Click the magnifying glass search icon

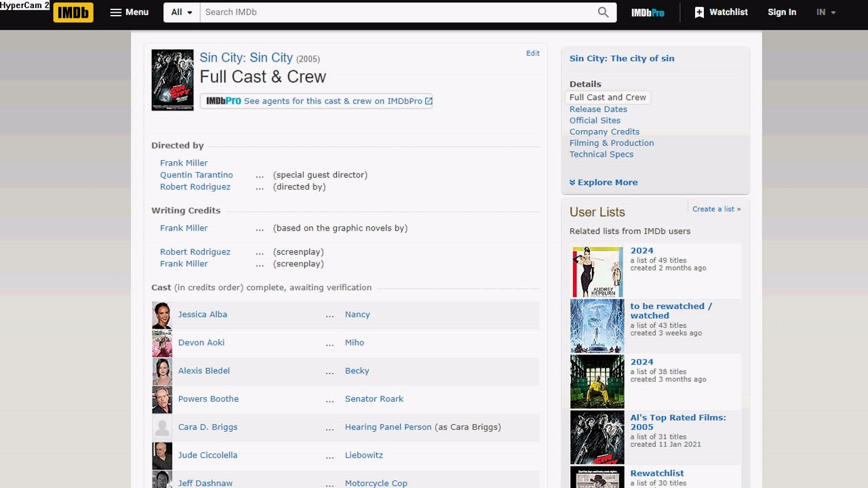[603, 12]
